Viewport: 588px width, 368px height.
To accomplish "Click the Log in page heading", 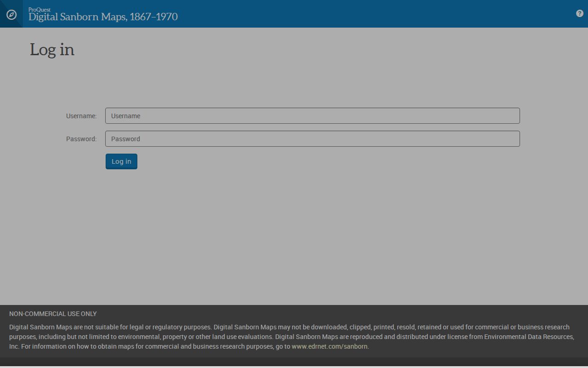I will click(52, 50).
